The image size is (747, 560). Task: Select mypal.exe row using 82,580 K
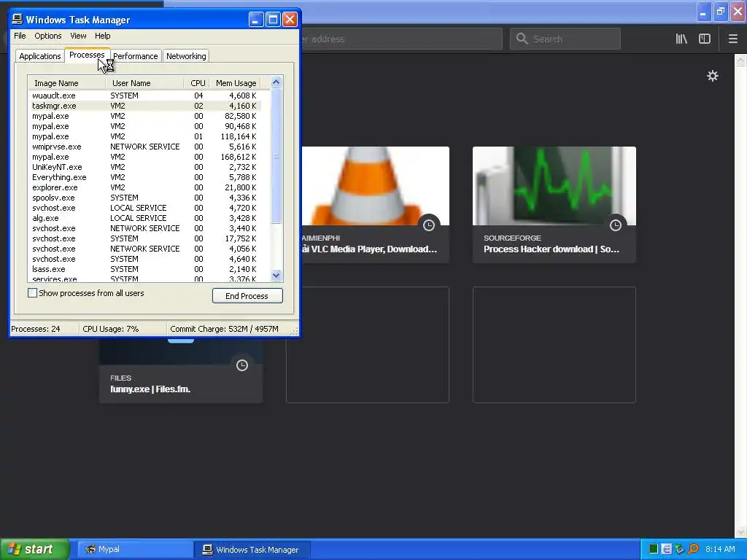145,116
